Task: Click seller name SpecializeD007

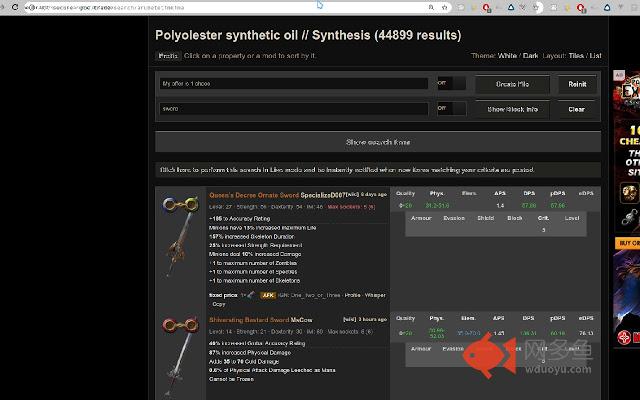Action: 323,195
